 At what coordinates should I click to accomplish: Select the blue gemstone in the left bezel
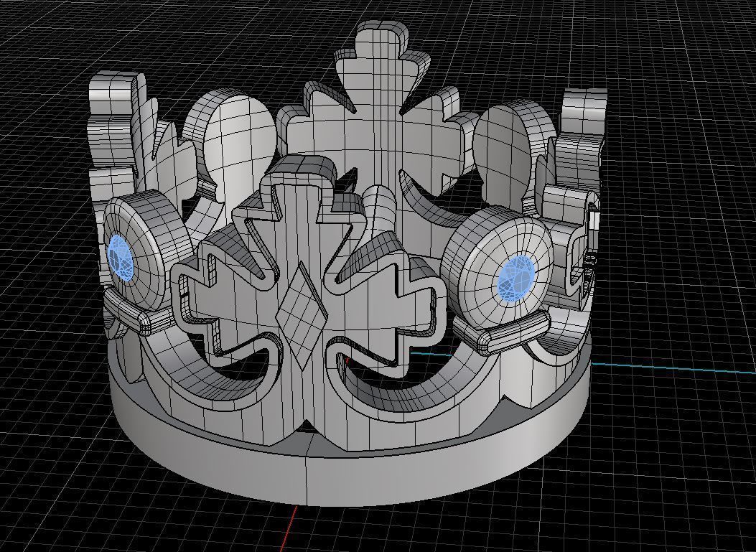point(120,257)
